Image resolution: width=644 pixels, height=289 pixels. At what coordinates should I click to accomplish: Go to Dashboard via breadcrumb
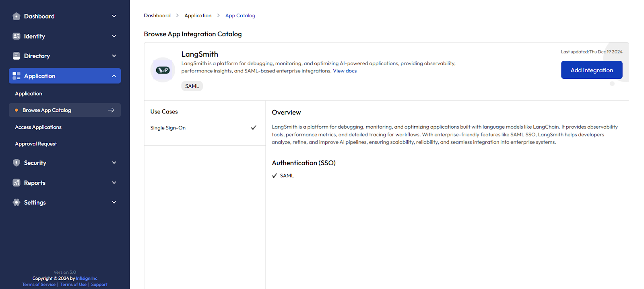point(157,16)
